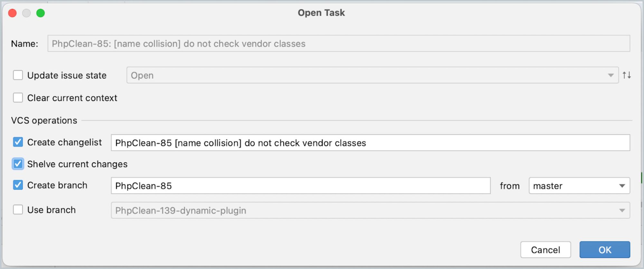This screenshot has width=644, height=269.
Task: Click the arrow on the Open state combo
Action: coord(611,75)
